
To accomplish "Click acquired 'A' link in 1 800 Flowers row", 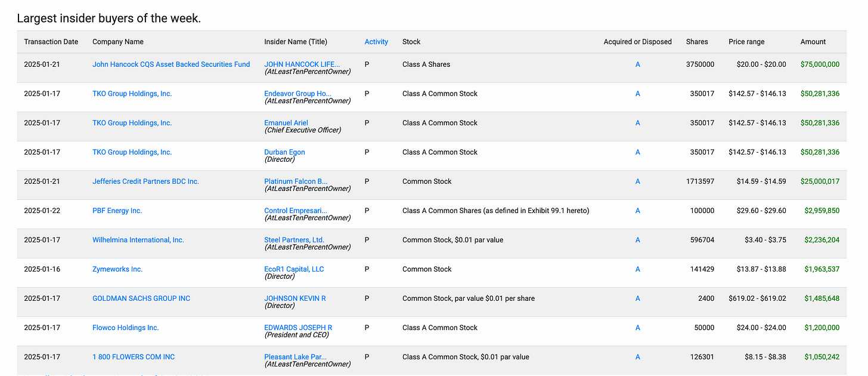I will (638, 357).
